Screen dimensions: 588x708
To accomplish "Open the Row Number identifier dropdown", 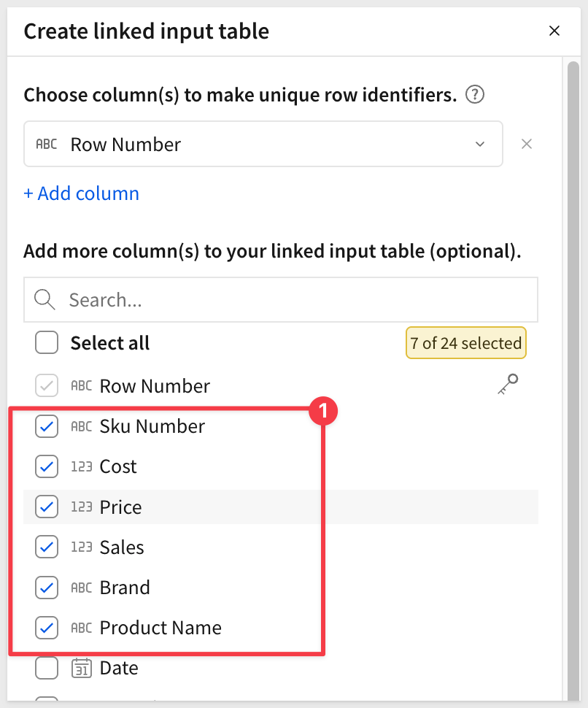I will [x=263, y=144].
